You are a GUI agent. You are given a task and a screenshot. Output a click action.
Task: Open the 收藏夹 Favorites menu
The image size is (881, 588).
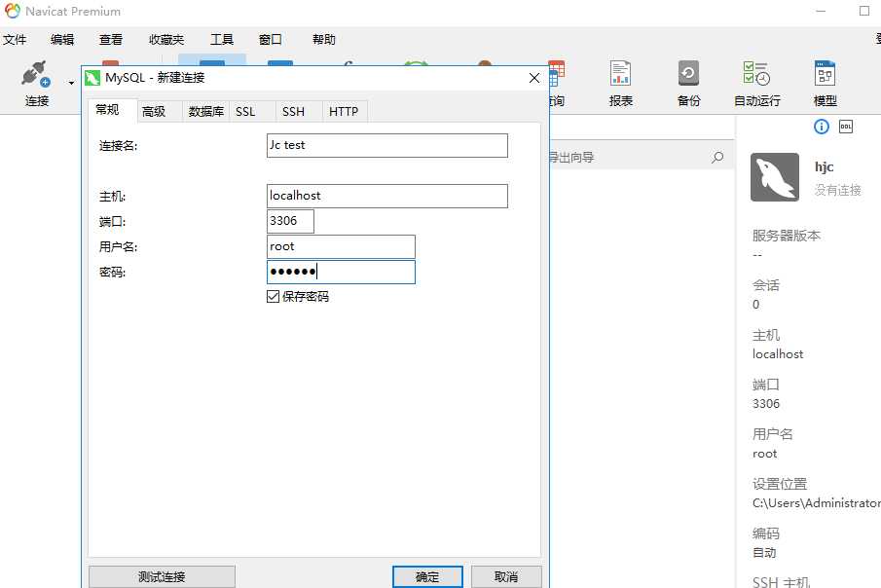(x=166, y=39)
